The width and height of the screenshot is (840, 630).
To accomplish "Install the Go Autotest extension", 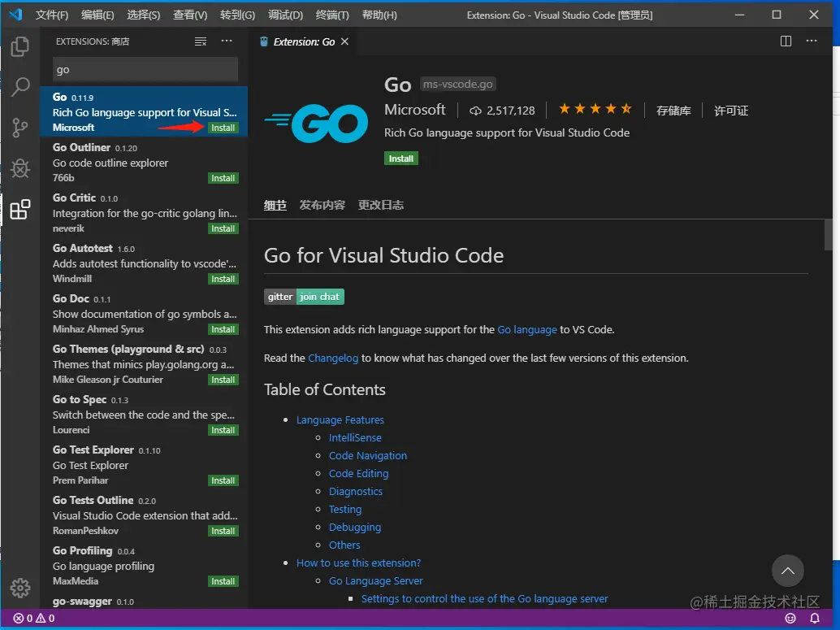I will (x=223, y=279).
